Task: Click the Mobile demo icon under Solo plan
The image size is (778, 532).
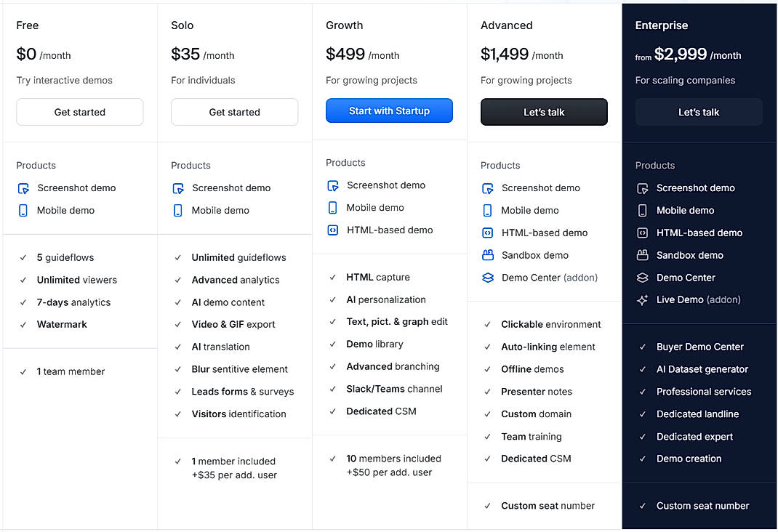Action: [177, 210]
